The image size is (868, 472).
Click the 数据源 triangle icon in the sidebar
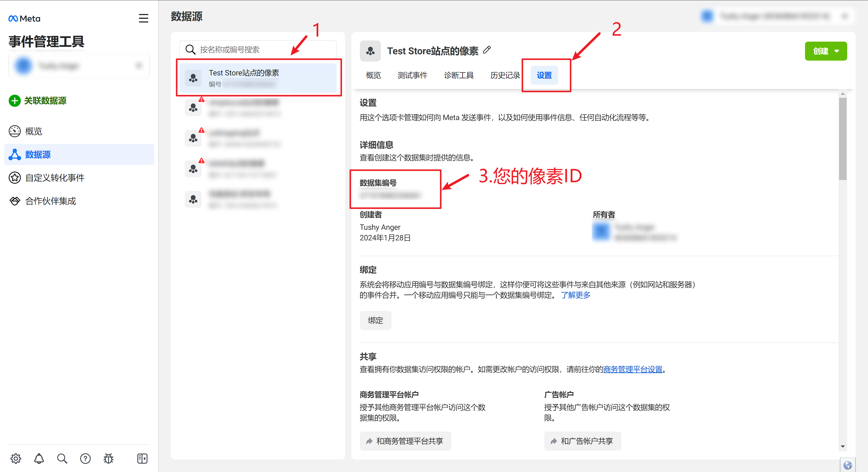[x=14, y=154]
